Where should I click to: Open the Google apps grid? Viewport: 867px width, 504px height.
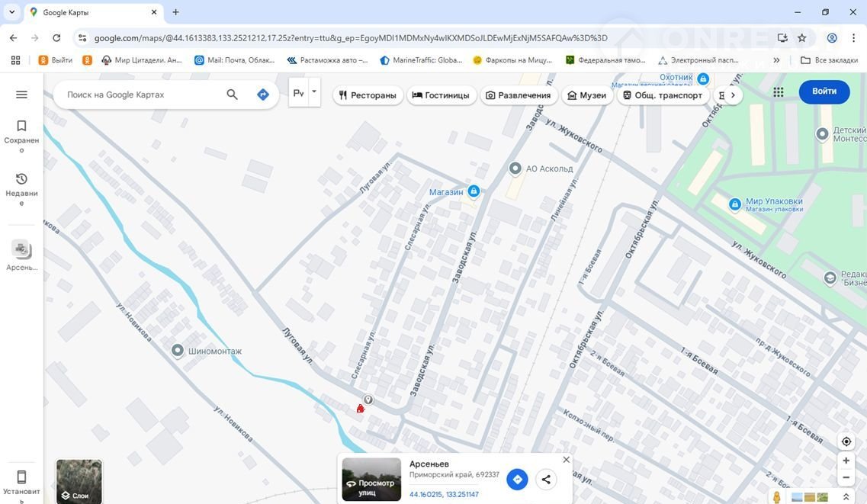[778, 91]
